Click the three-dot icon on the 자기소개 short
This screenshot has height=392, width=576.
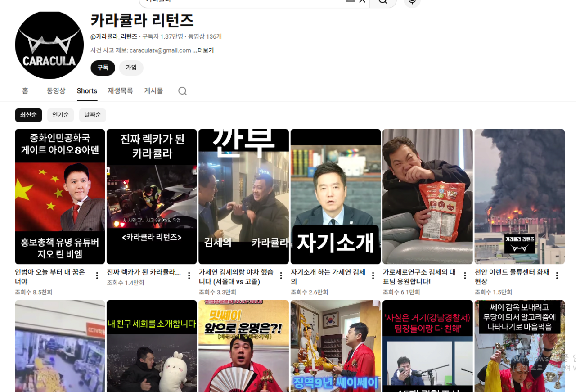click(372, 275)
